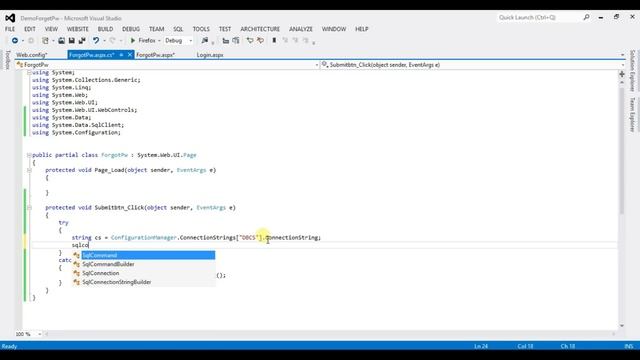Expand the ForgotPw class navigation dropdown
The width and height of the screenshot is (640, 360).
(x=317, y=65)
